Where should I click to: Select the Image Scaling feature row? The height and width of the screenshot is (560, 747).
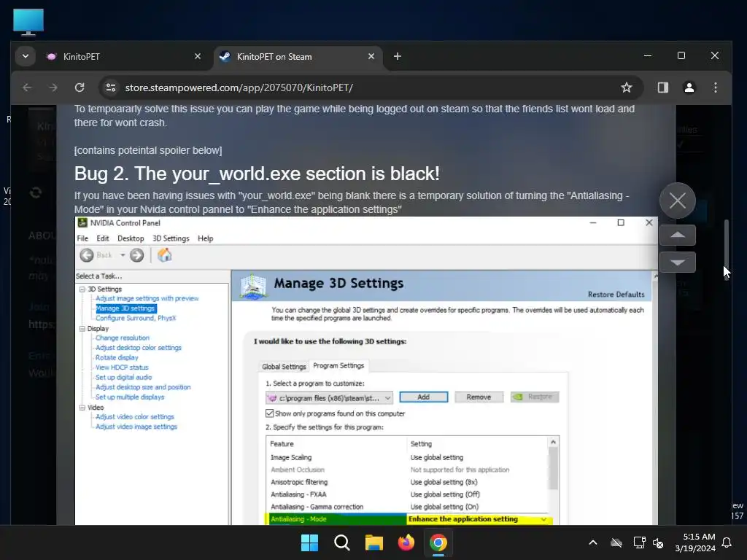409,458
